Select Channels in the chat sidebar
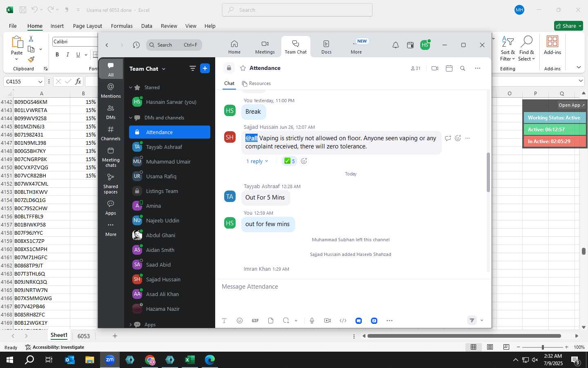The image size is (588, 368). (x=111, y=133)
